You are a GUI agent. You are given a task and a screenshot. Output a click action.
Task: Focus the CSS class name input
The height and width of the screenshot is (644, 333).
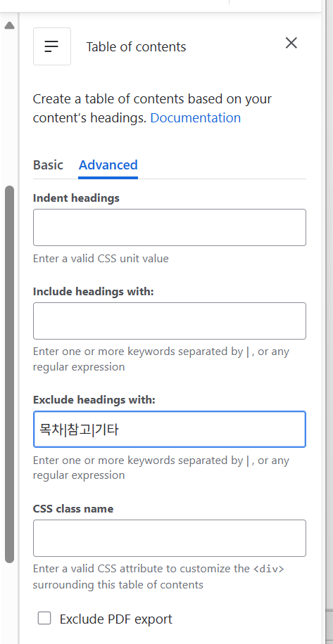(x=170, y=538)
